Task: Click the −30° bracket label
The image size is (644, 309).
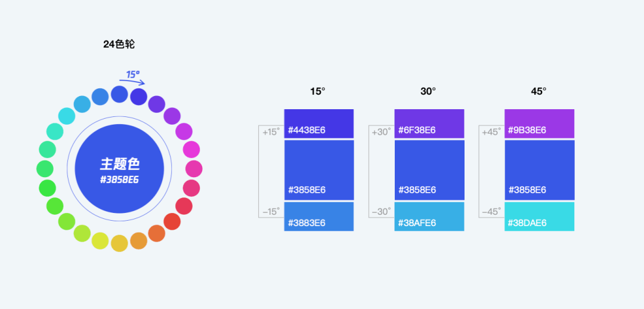Action: coord(381,212)
